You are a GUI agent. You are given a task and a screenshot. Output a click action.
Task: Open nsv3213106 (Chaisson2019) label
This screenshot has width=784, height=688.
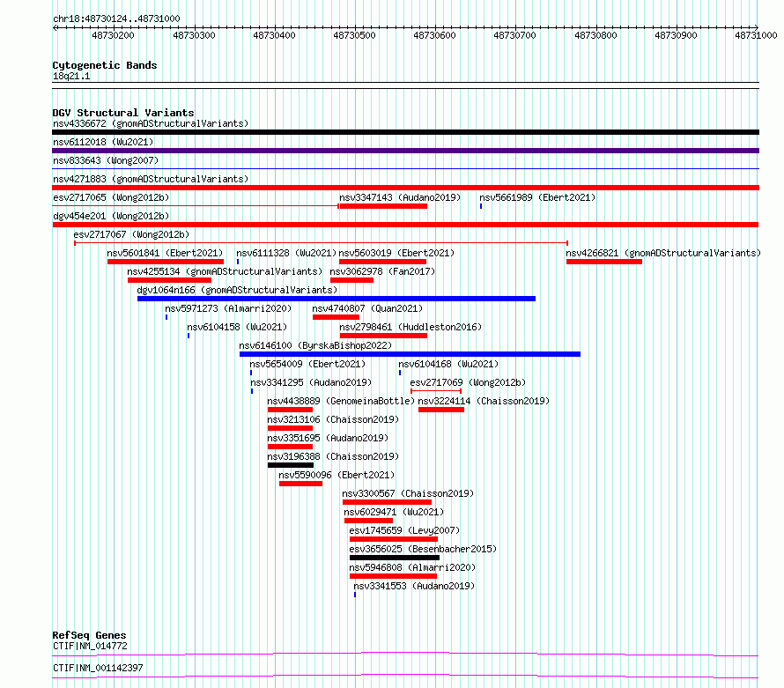coord(333,419)
